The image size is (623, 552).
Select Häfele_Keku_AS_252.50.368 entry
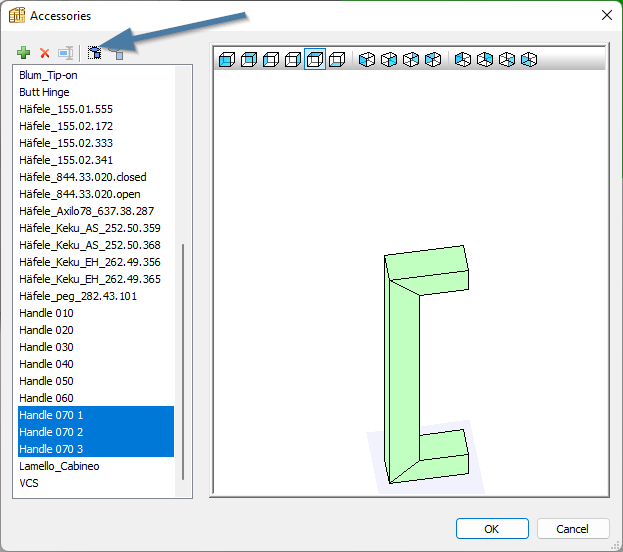pos(96,245)
